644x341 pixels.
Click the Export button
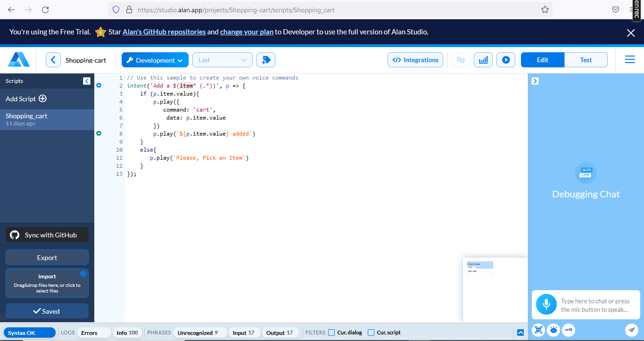pyautogui.click(x=47, y=258)
